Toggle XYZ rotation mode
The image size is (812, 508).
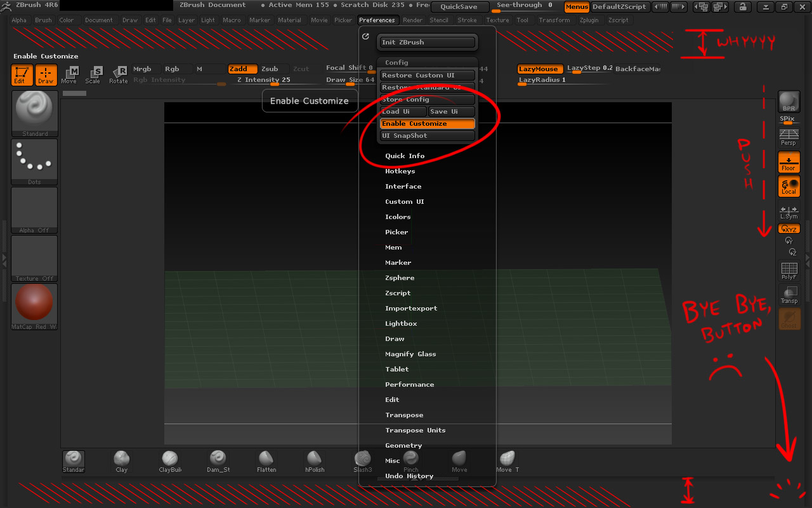pos(789,229)
